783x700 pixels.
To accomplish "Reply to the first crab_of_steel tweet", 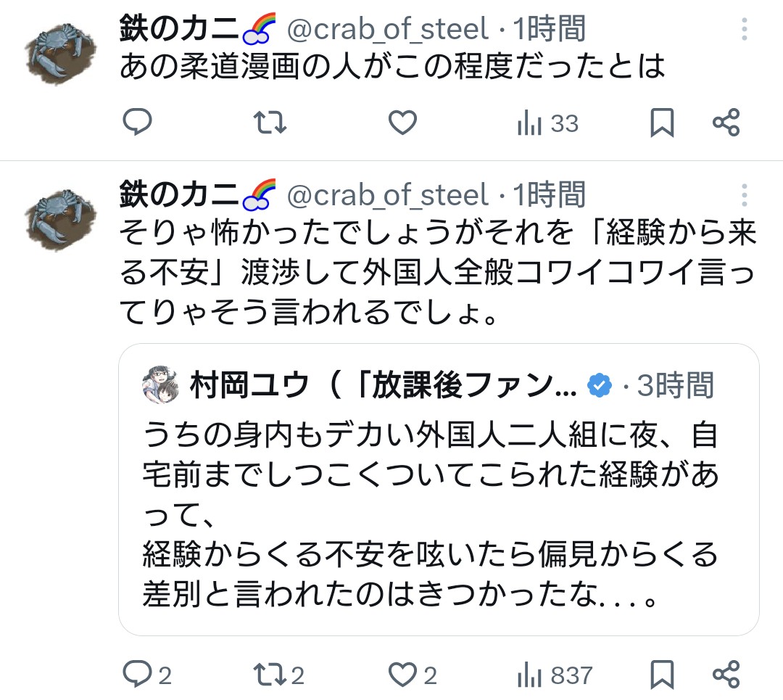I will [x=136, y=123].
